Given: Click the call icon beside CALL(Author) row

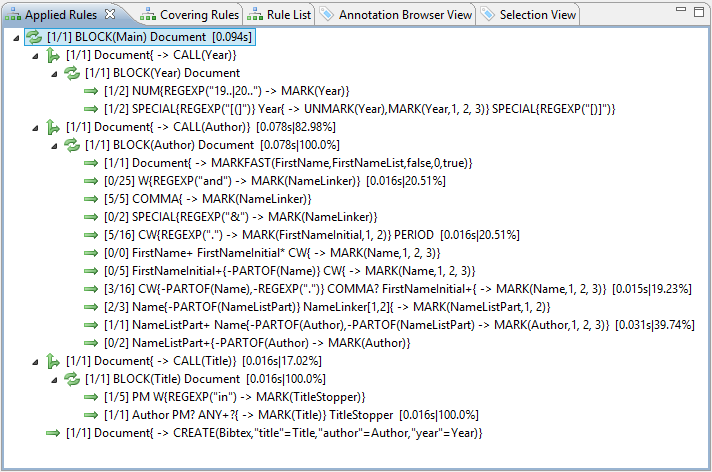Looking at the screenshot, I should point(53,127).
